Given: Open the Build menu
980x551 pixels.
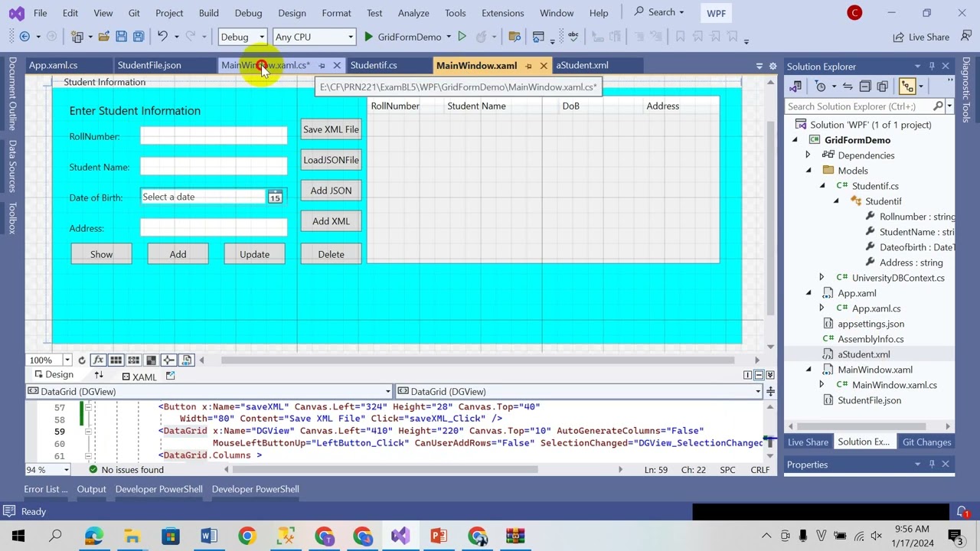Looking at the screenshot, I should coord(208,13).
